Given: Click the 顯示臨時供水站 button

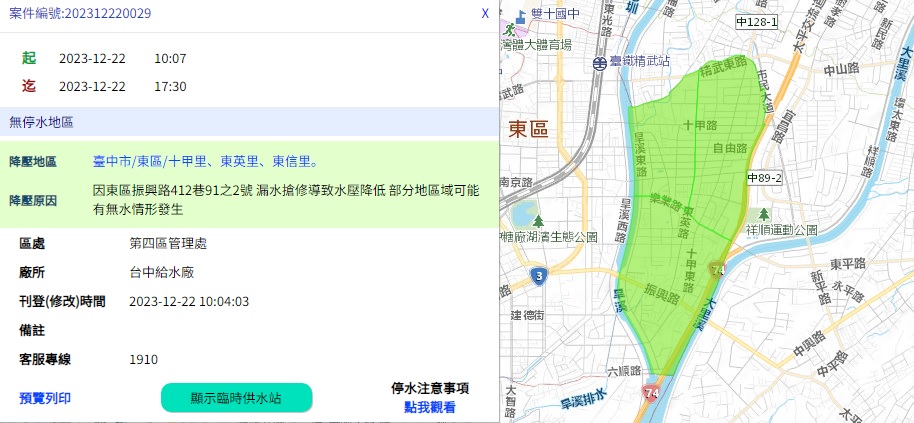Looking at the screenshot, I should point(236,398).
